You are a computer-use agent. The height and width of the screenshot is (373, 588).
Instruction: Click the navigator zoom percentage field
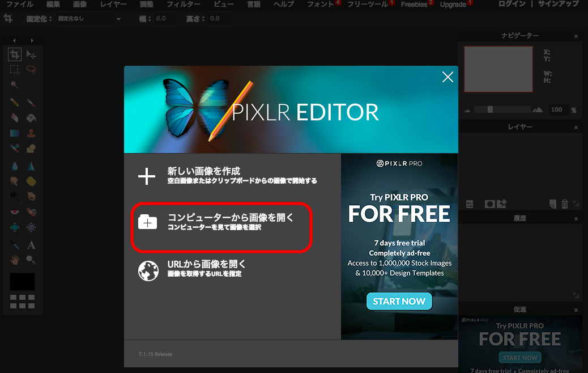coord(557,109)
